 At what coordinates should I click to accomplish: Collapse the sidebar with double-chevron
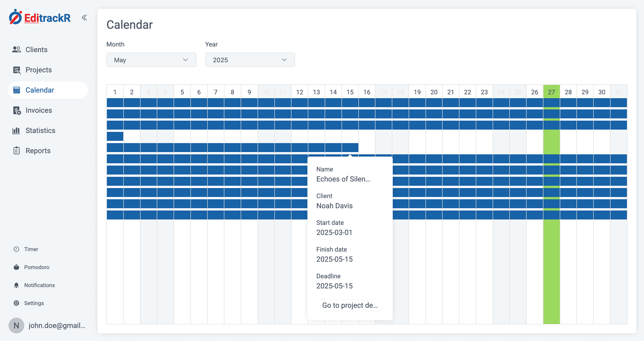coord(84,18)
